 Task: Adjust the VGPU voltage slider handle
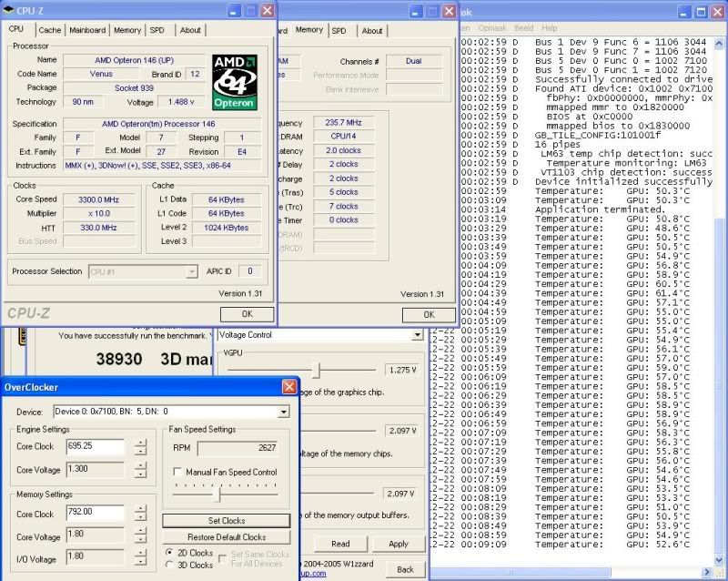tap(316, 370)
